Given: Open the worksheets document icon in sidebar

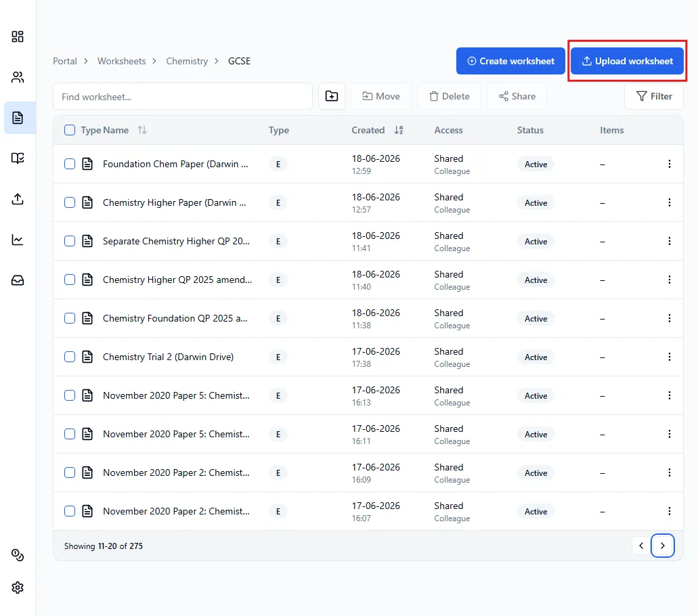Looking at the screenshot, I should coord(18,118).
